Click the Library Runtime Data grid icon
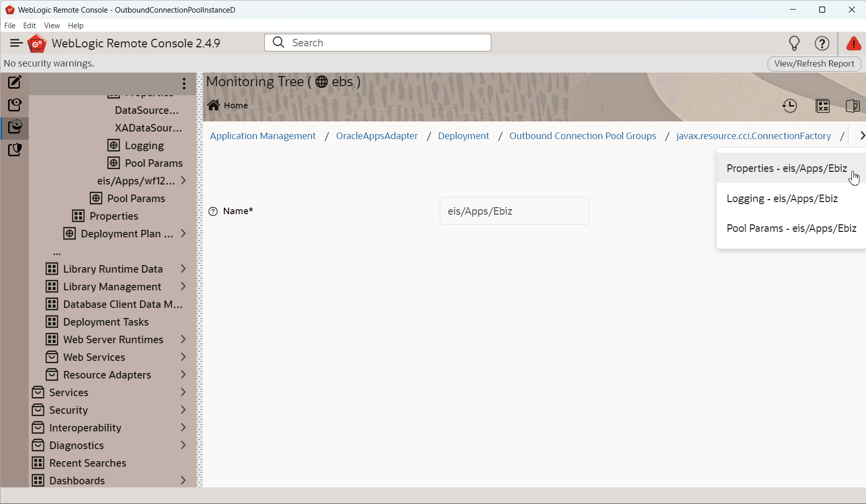866x504 pixels. click(52, 269)
